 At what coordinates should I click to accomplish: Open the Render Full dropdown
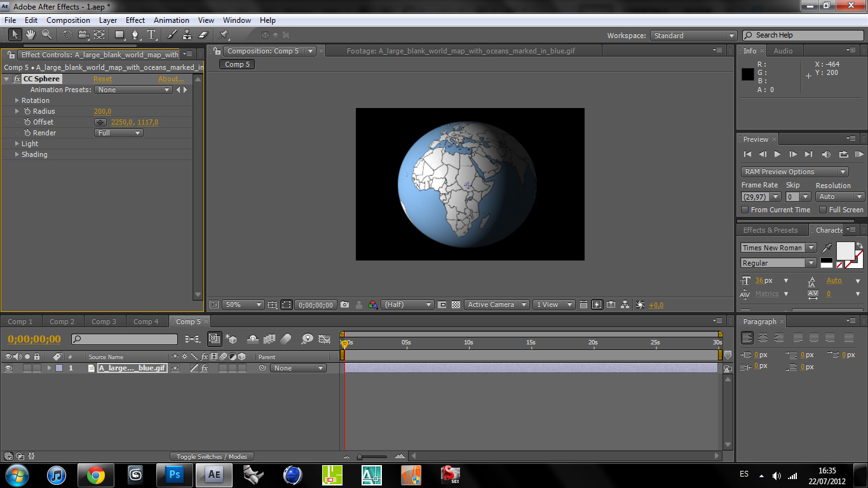[x=119, y=133]
